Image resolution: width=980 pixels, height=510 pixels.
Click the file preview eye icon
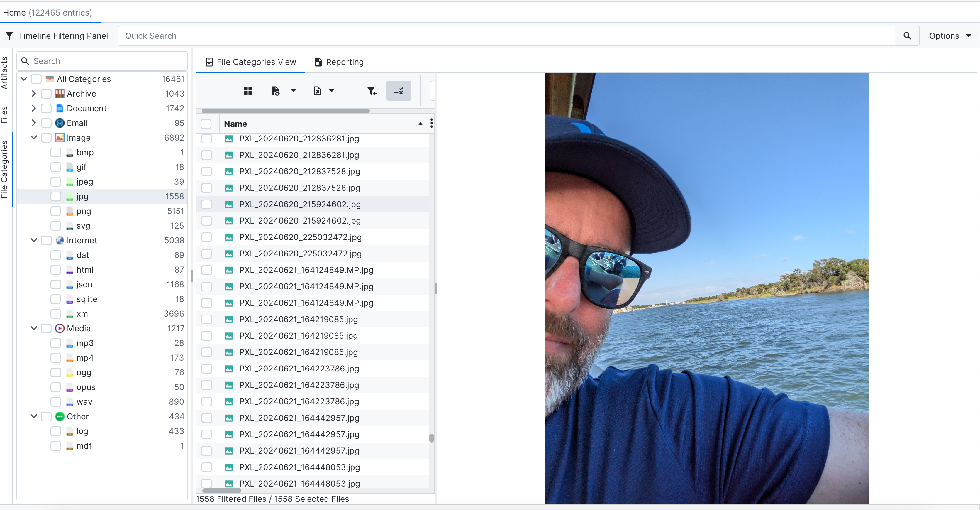click(275, 91)
